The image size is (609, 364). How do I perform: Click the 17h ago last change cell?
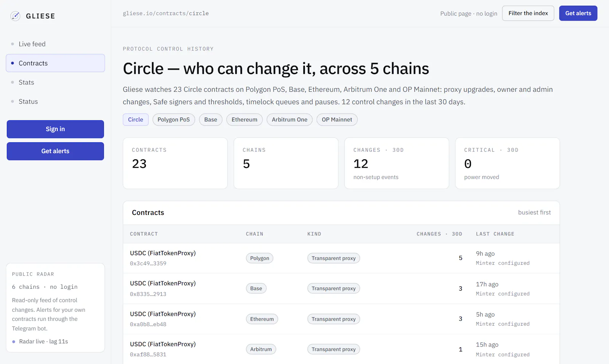pos(502,289)
